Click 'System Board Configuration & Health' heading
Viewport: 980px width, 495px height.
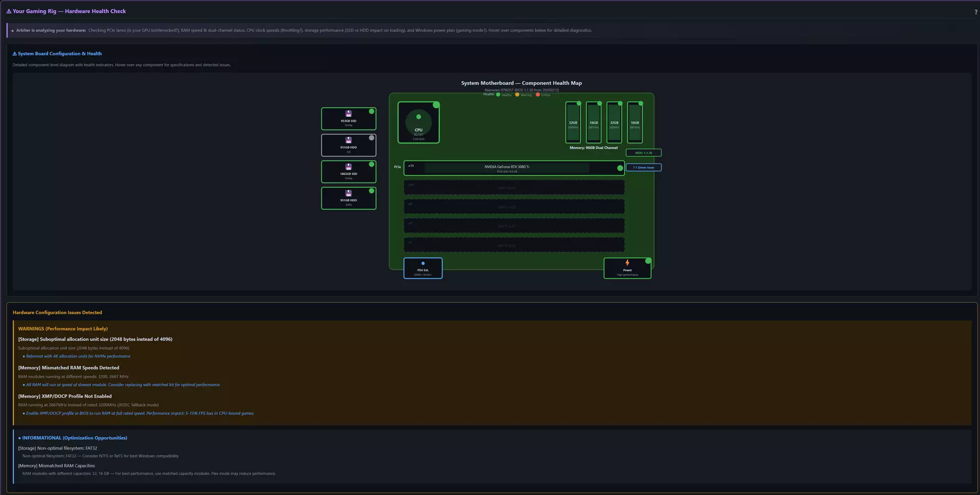coord(60,54)
